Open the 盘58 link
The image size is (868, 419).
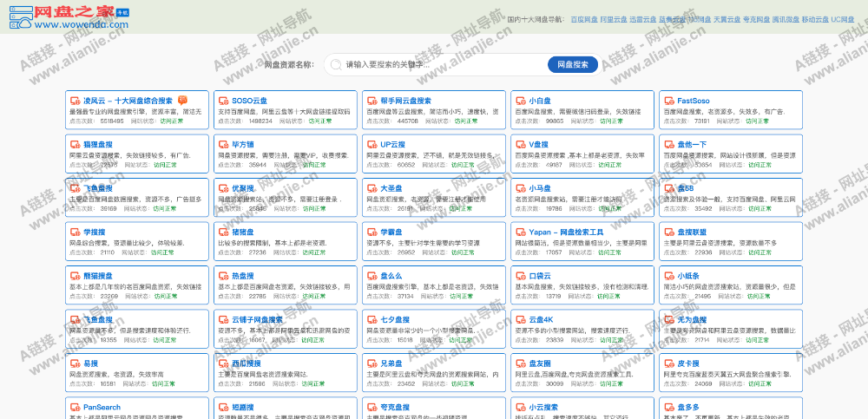(686, 188)
